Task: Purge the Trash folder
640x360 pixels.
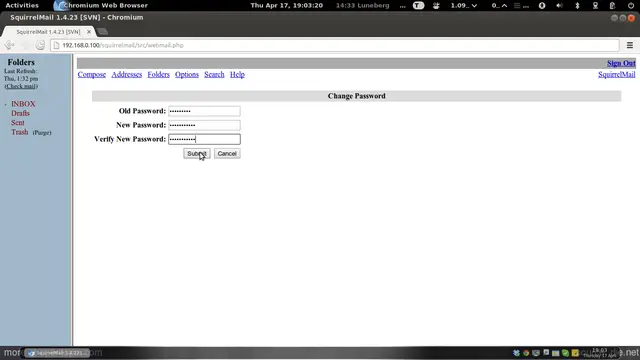Action: pyautogui.click(x=42, y=133)
